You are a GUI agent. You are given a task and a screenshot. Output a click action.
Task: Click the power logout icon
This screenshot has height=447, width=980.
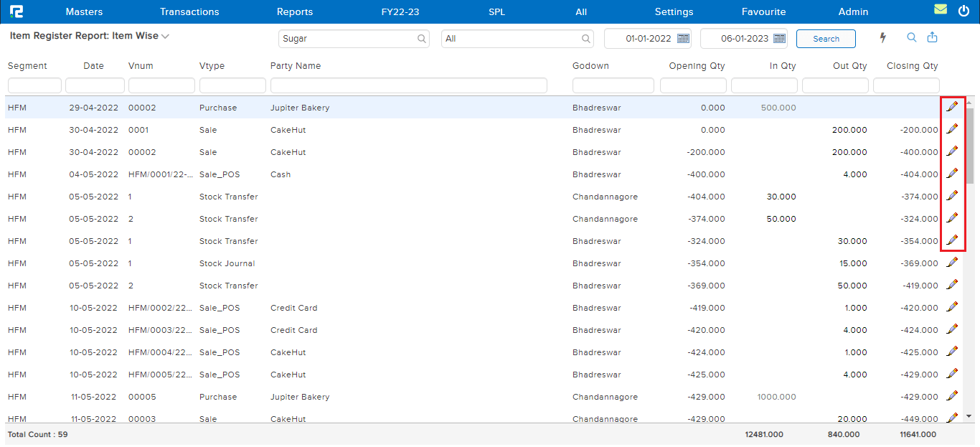[x=963, y=11]
